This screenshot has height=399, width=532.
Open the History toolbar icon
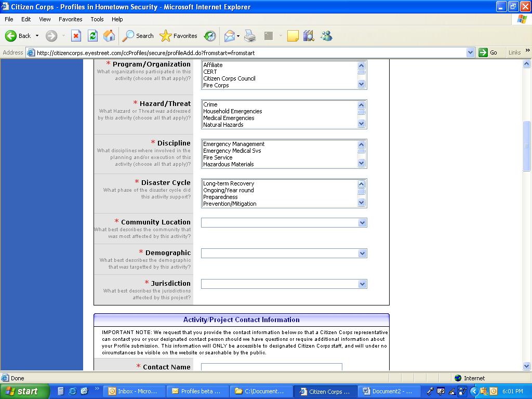coord(210,36)
